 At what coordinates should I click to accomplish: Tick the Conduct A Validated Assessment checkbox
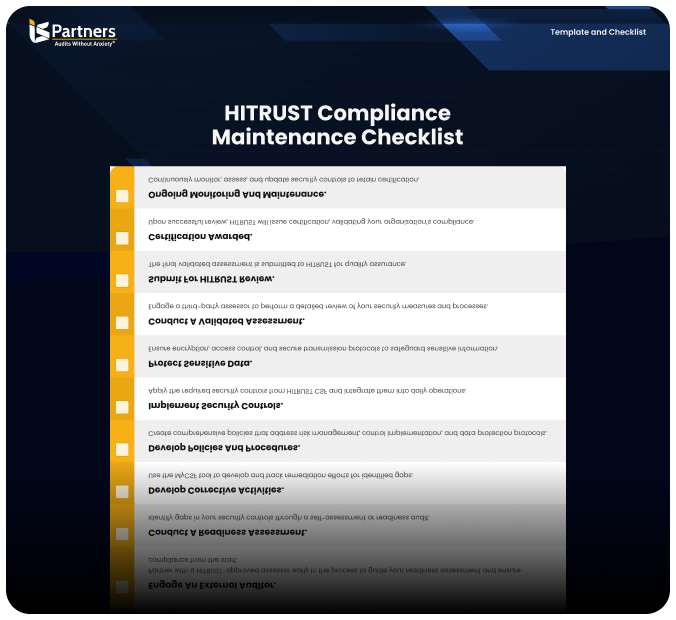122,323
